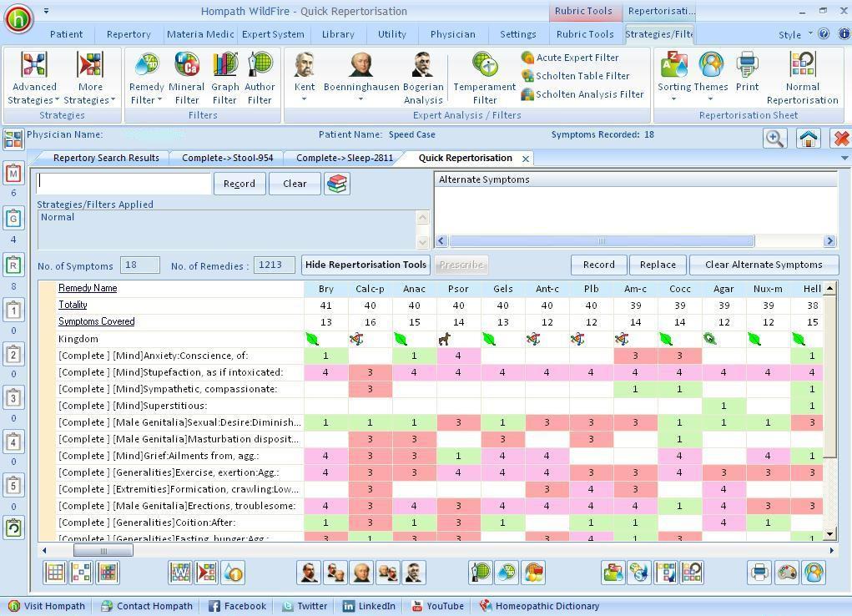852x616 pixels.
Task: Open the Visit Hompath link
Action: coord(47,606)
